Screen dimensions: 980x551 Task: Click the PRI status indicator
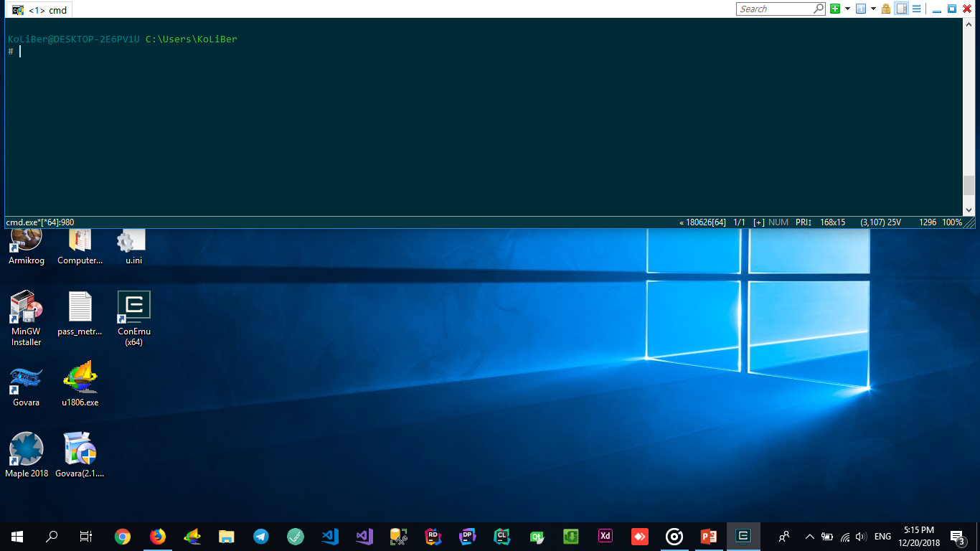[x=804, y=222]
